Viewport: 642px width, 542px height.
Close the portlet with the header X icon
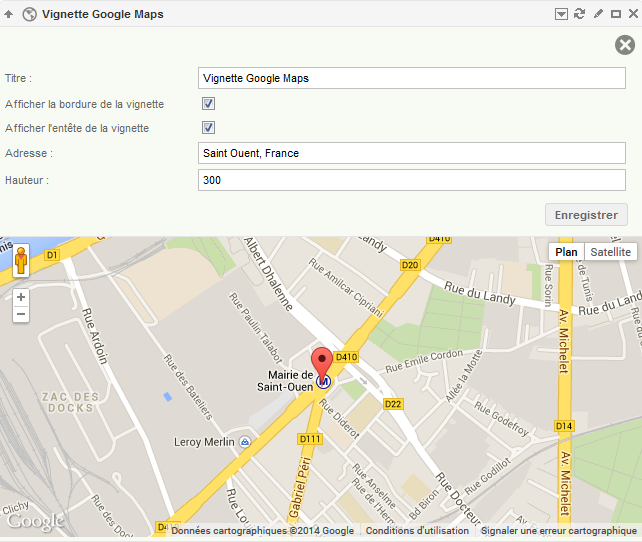click(x=633, y=14)
